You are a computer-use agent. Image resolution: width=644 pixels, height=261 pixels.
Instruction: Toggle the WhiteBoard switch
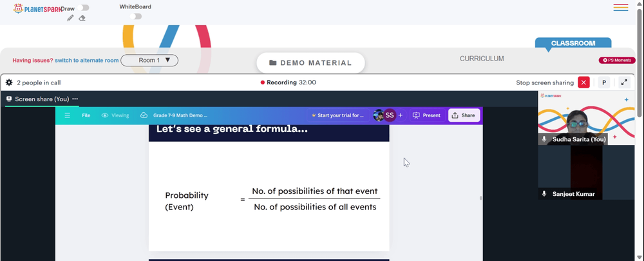pyautogui.click(x=135, y=17)
